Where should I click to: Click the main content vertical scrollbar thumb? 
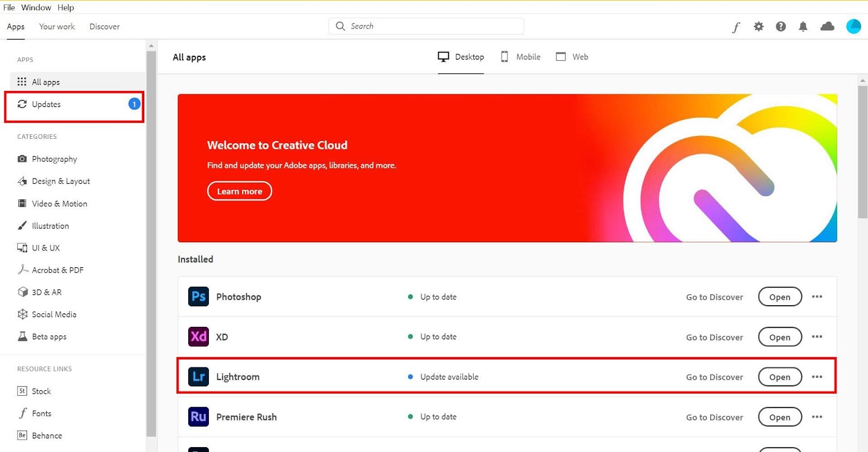tap(863, 152)
